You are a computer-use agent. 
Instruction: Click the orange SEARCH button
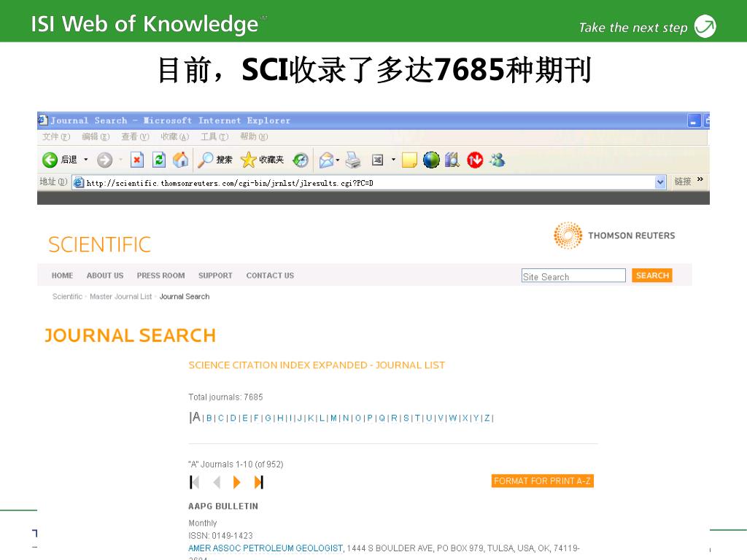click(652, 275)
